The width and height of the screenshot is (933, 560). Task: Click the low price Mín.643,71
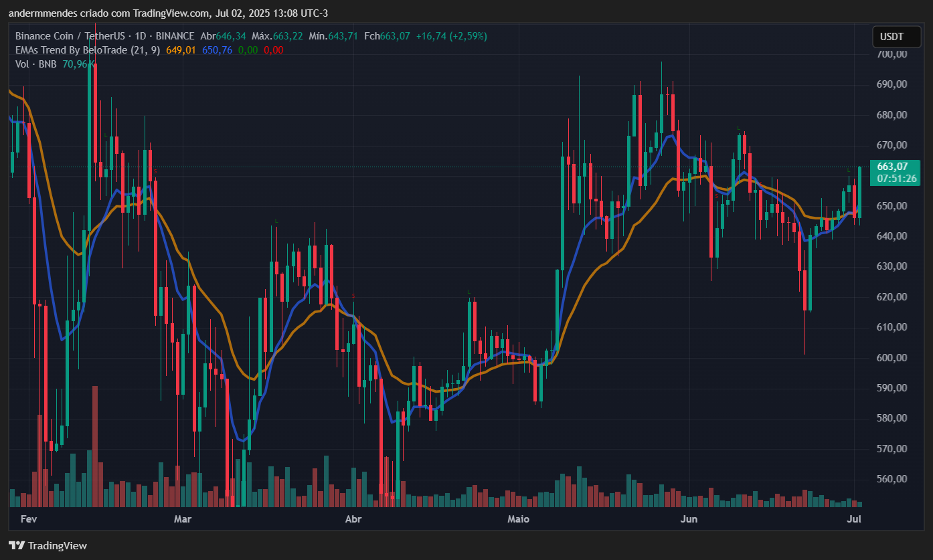tap(333, 36)
